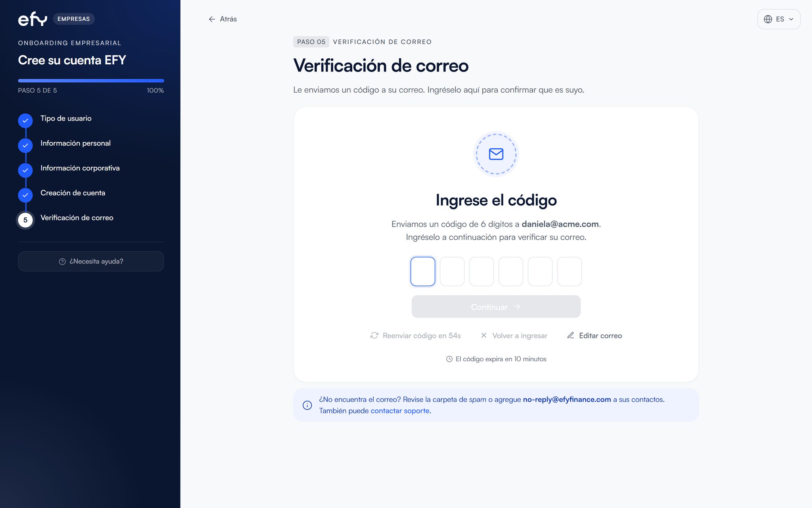Image resolution: width=812 pixels, height=508 pixels.
Task: Click the X icon beside Volver a ingresar
Action: [x=484, y=335]
